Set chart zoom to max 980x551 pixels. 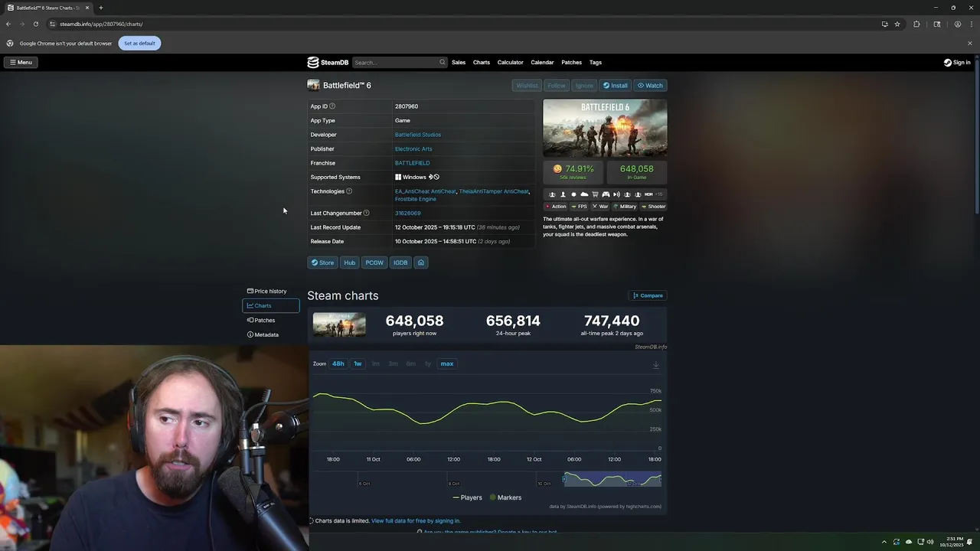[x=447, y=364]
